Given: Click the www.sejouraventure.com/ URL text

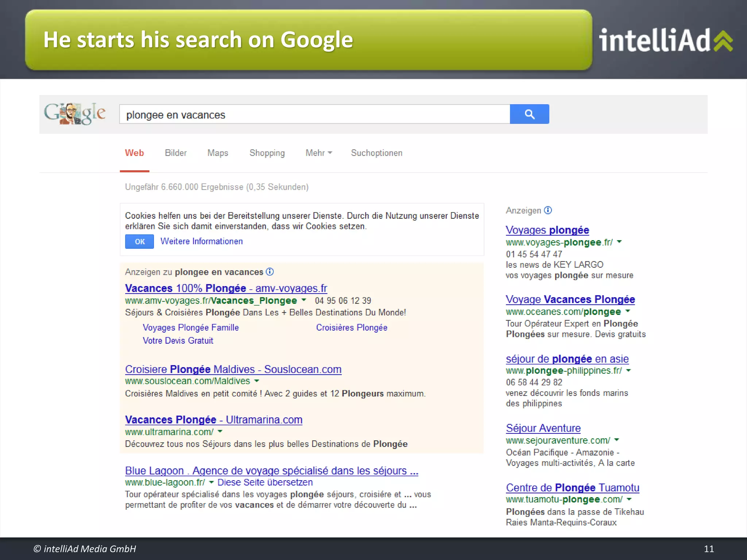Looking at the screenshot, I should click(x=558, y=440).
